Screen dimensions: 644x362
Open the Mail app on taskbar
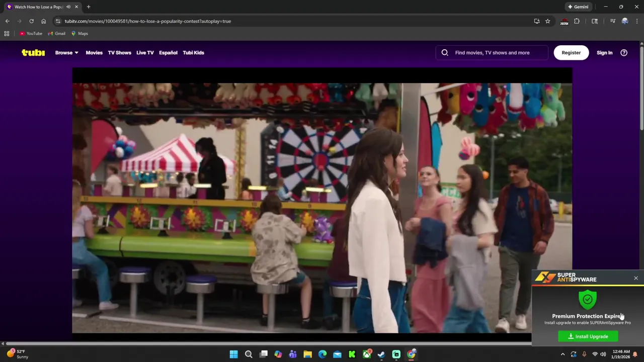337,354
